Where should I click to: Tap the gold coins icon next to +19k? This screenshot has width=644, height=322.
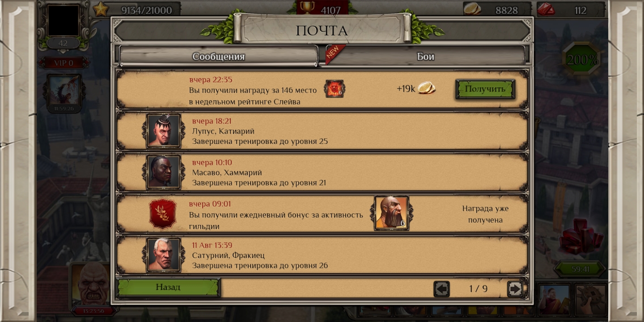click(426, 88)
